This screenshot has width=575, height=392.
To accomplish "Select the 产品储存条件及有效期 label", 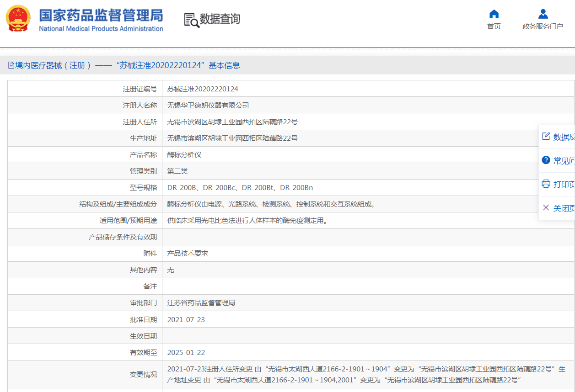I will pyautogui.click(x=123, y=237).
